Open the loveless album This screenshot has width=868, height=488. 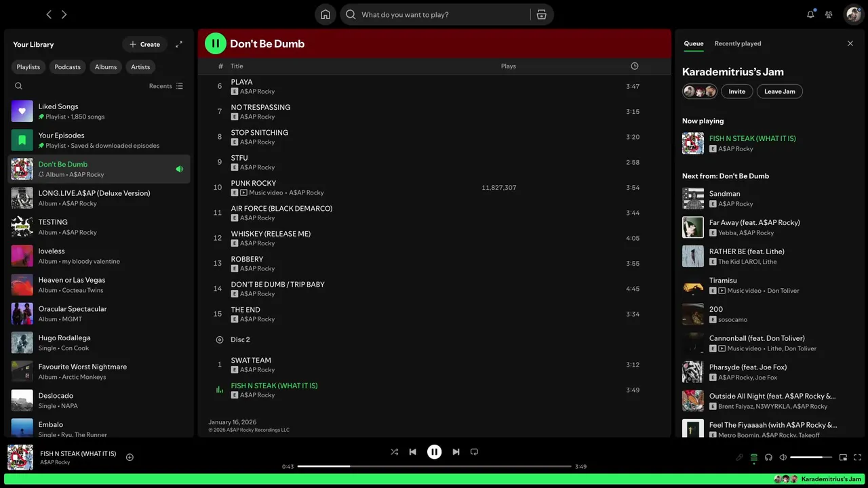tap(99, 256)
